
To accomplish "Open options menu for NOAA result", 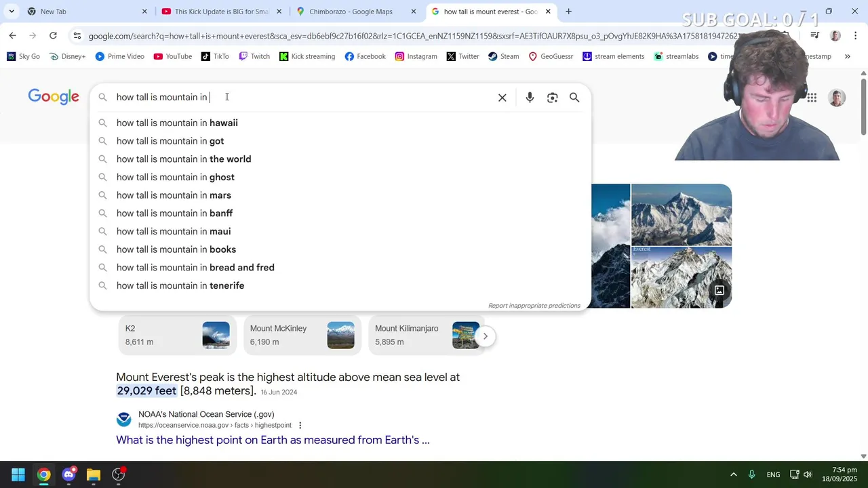I will (x=300, y=426).
